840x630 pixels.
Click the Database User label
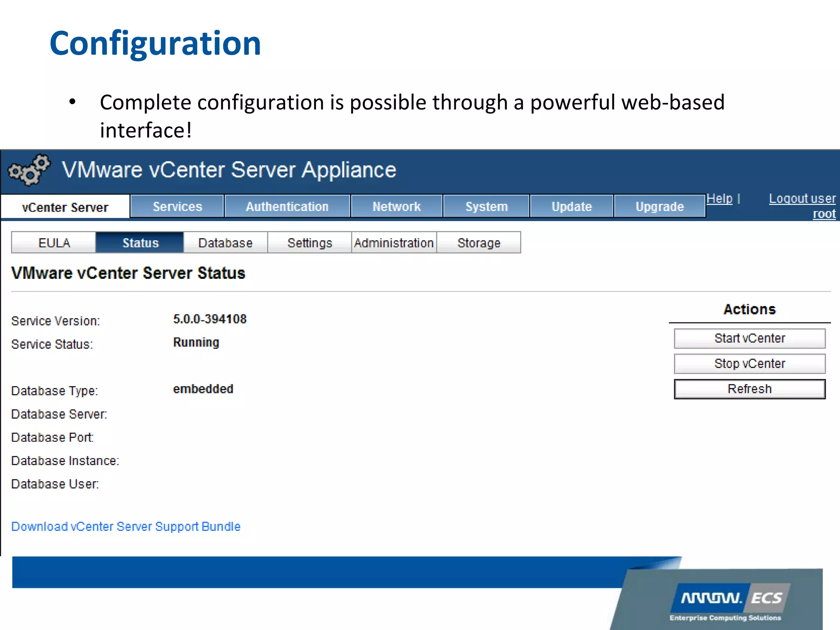[x=55, y=484]
